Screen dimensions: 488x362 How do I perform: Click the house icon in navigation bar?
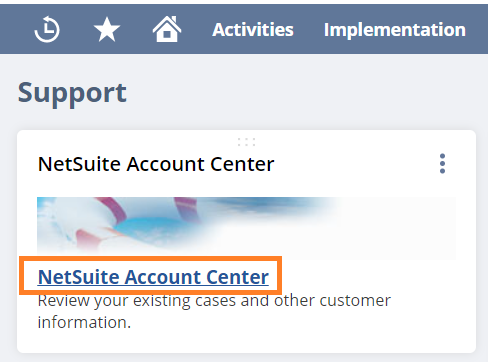[x=167, y=29]
